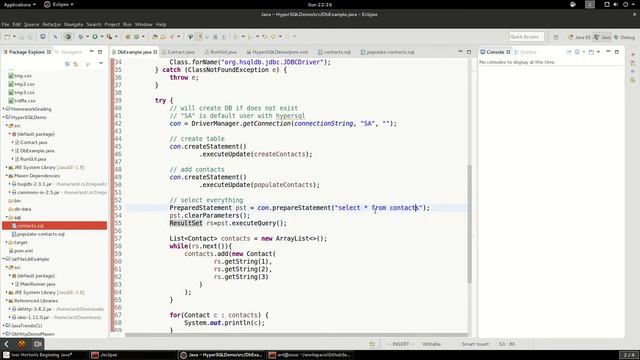
Task: Maximize the Console view
Action: pos(617,52)
